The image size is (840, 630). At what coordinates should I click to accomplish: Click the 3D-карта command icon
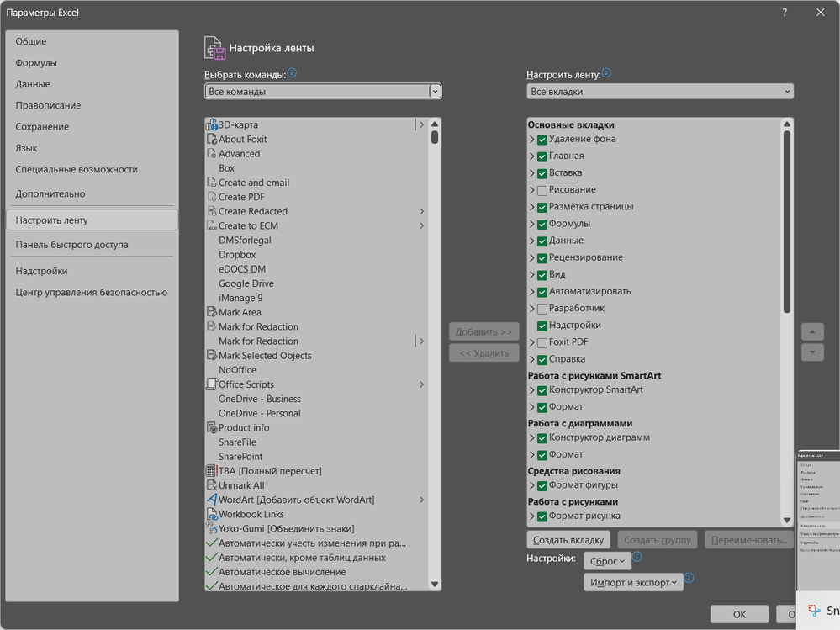tap(212, 124)
